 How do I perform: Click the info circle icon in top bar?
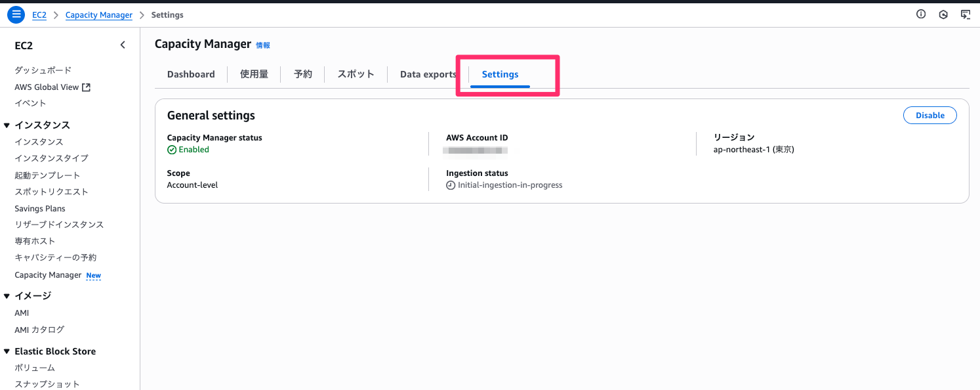(921, 14)
